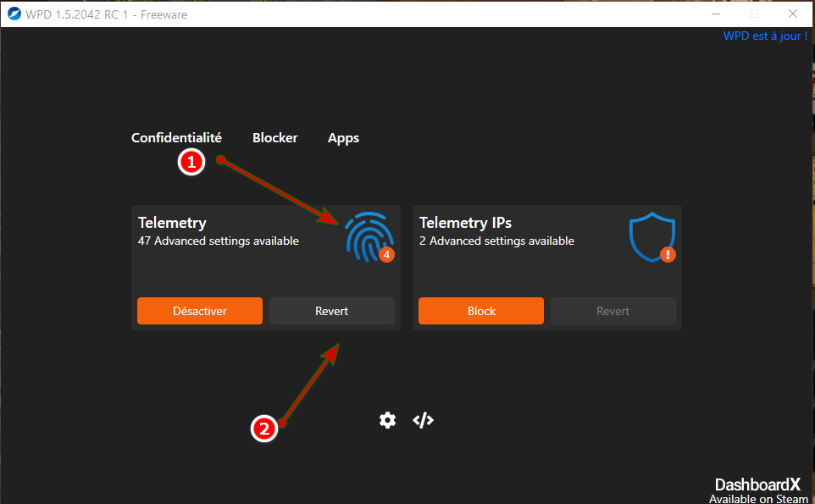The width and height of the screenshot is (815, 504).
Task: Click Revert on the Telemetry IPs card
Action: (x=613, y=311)
